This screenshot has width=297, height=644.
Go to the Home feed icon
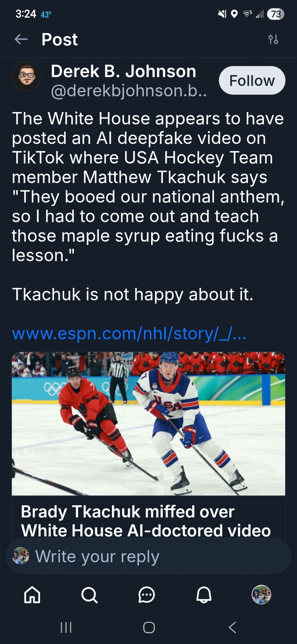(32, 594)
